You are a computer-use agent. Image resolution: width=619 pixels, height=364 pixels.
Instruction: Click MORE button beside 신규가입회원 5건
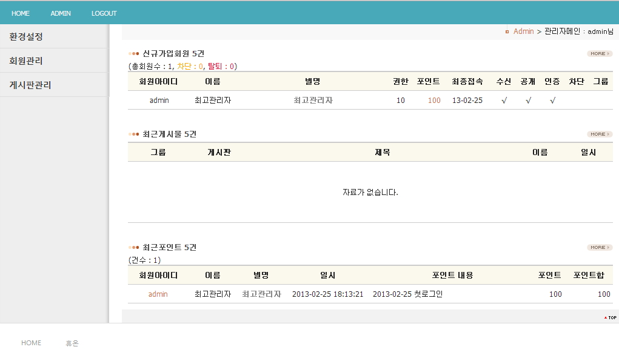pos(599,54)
